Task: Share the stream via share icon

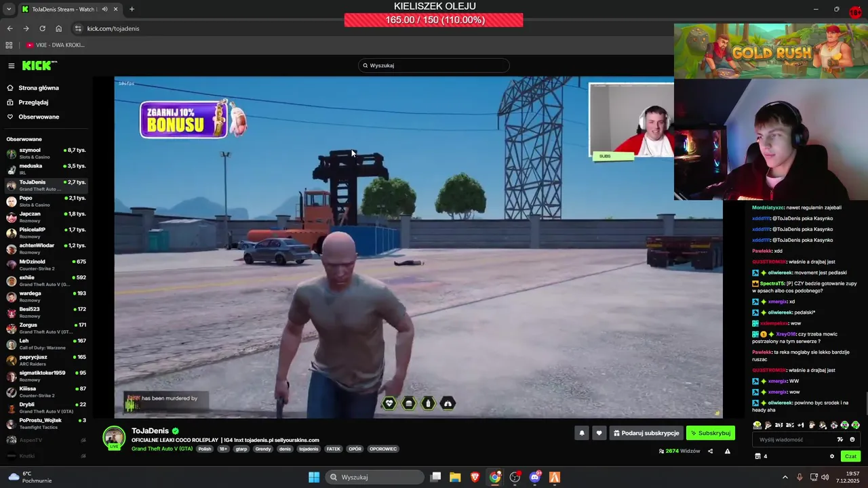Action: pyautogui.click(x=711, y=451)
